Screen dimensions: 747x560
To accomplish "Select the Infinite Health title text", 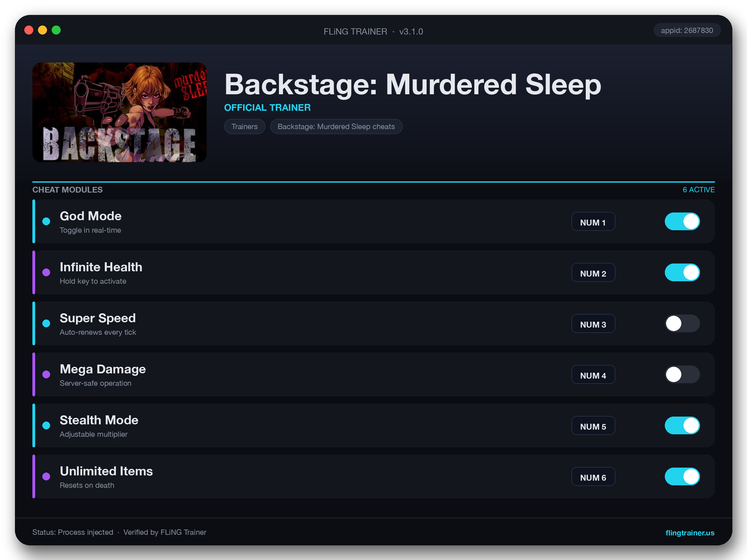I will click(x=101, y=267).
